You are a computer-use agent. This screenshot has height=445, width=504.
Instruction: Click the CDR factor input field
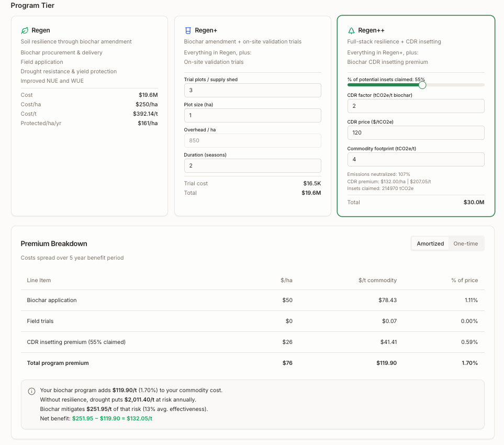pos(416,106)
